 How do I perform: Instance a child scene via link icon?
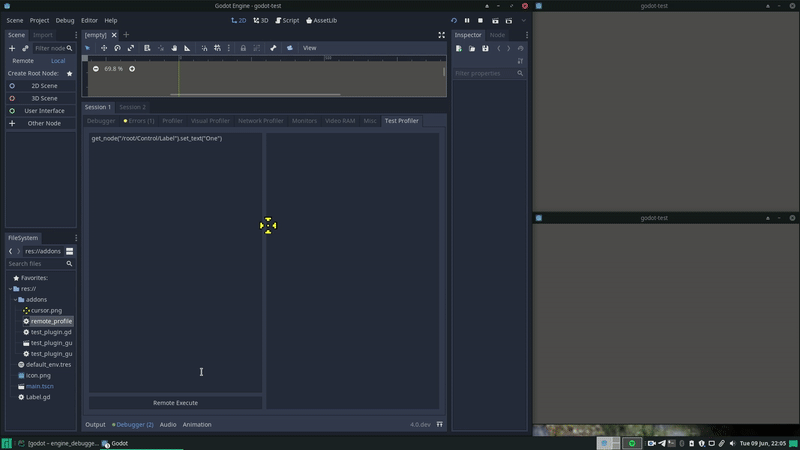point(25,48)
